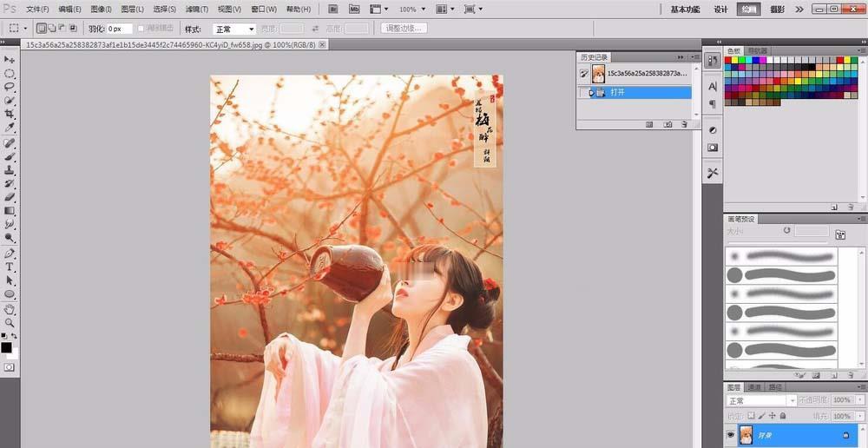Select the Eyedropper tool
Image resolution: width=868 pixels, height=448 pixels.
coord(10,128)
